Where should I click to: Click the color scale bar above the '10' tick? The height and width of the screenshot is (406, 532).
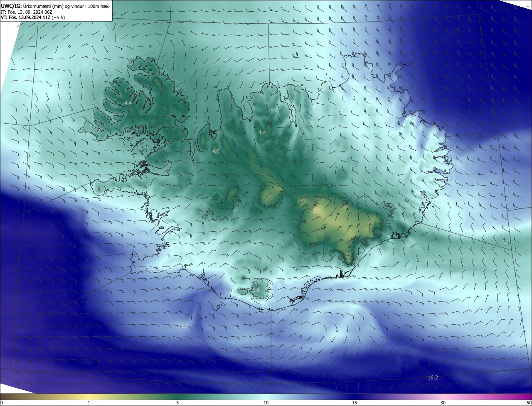tap(266, 396)
